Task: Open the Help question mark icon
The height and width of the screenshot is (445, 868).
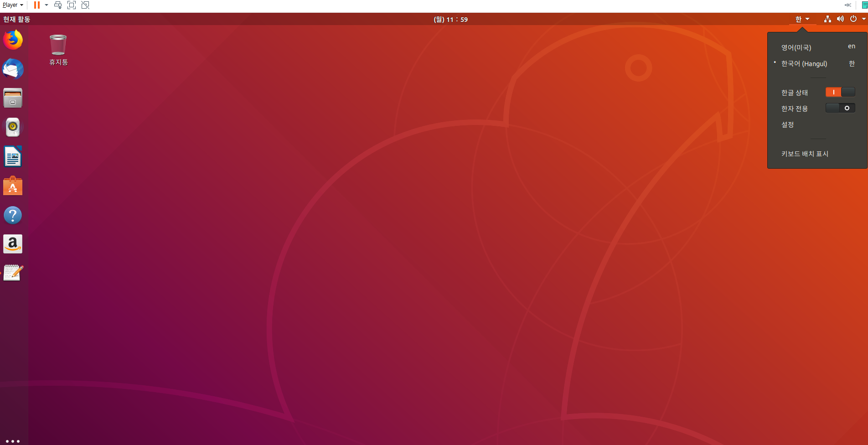Action: pos(13,215)
